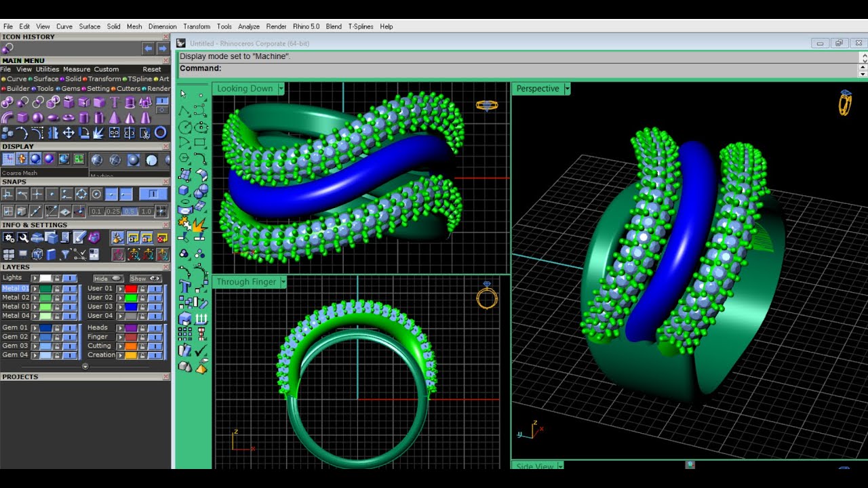Toggle visibility switch for Gem 02 layer
Viewport: 868px width, 488px height.
(70, 337)
